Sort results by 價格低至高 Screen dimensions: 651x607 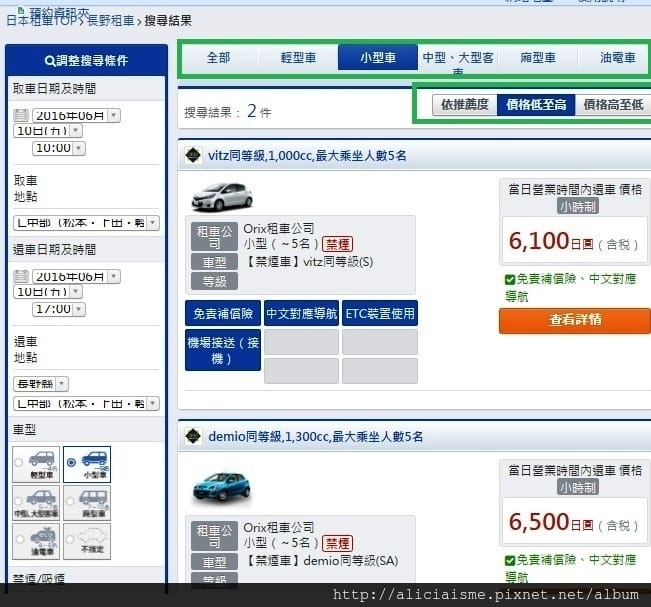(536, 105)
